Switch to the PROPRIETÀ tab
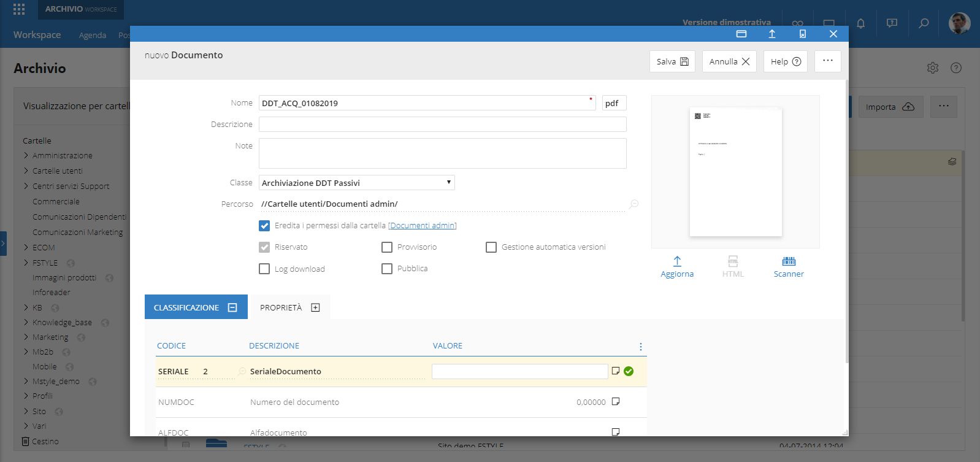This screenshot has height=462, width=980. point(289,307)
